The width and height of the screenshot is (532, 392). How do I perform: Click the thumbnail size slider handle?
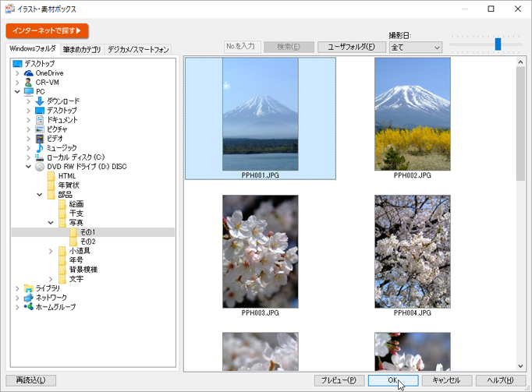[x=498, y=44]
